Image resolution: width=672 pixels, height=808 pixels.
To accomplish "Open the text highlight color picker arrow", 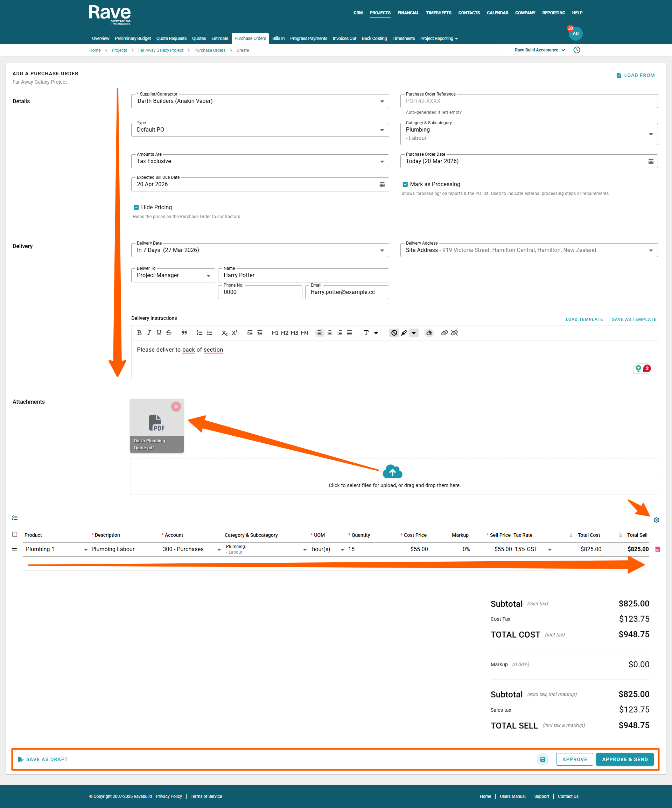I will coord(414,333).
